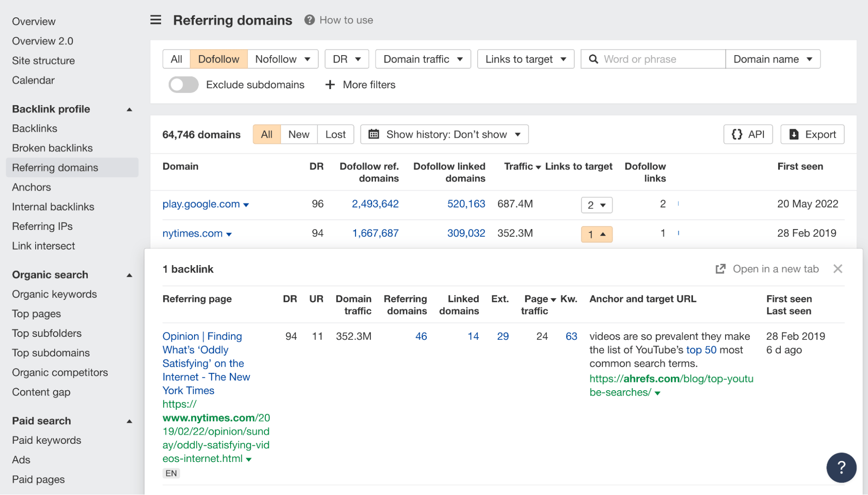The width and height of the screenshot is (868, 495).
Task: Select the Referring domains menu item
Action: click(x=55, y=167)
